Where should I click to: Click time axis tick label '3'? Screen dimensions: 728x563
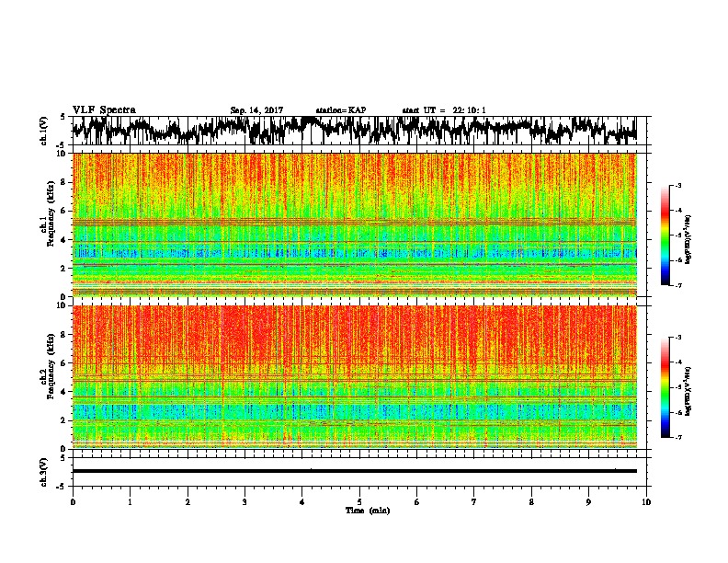245,502
